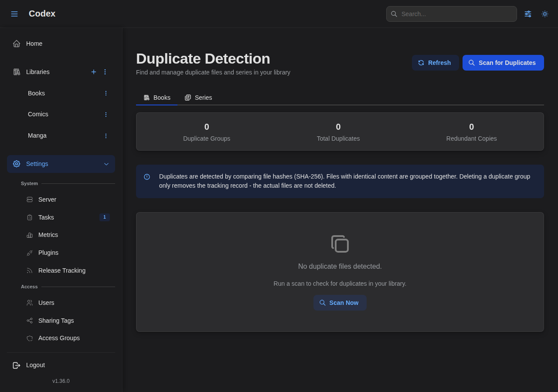Switch to the Series tab
Viewport: 558px width, 392px height.
point(198,98)
